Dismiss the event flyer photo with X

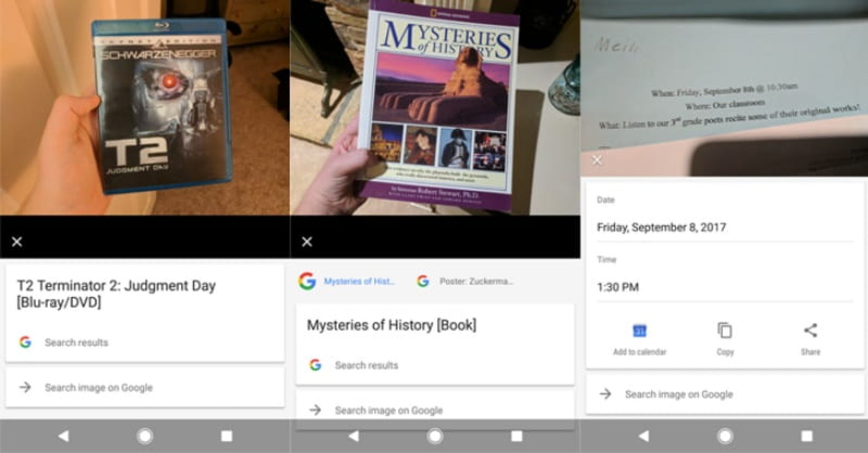pyautogui.click(x=597, y=160)
